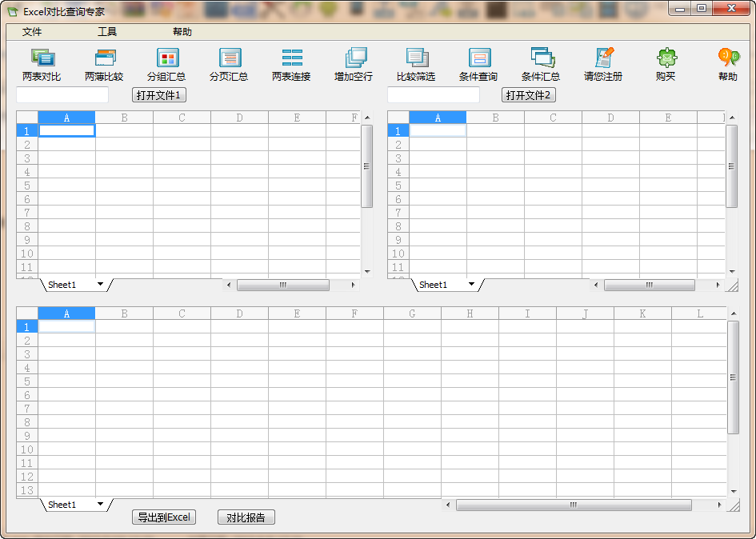Select column C header in file 1 grid
Image resolution: width=756 pixels, height=539 pixels.
click(182, 118)
